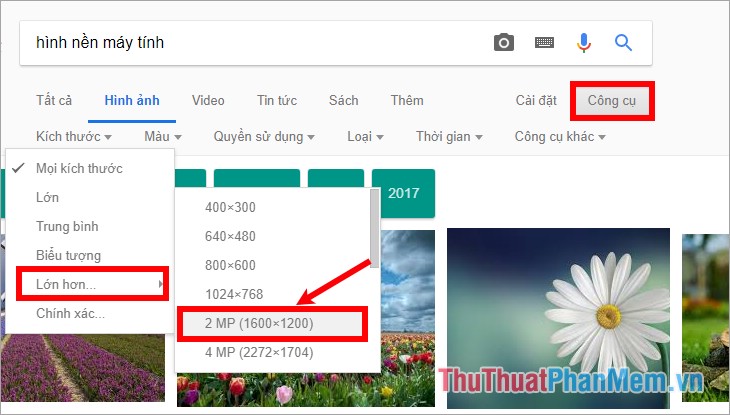Open the 'Kích thước' dropdown

point(74,136)
